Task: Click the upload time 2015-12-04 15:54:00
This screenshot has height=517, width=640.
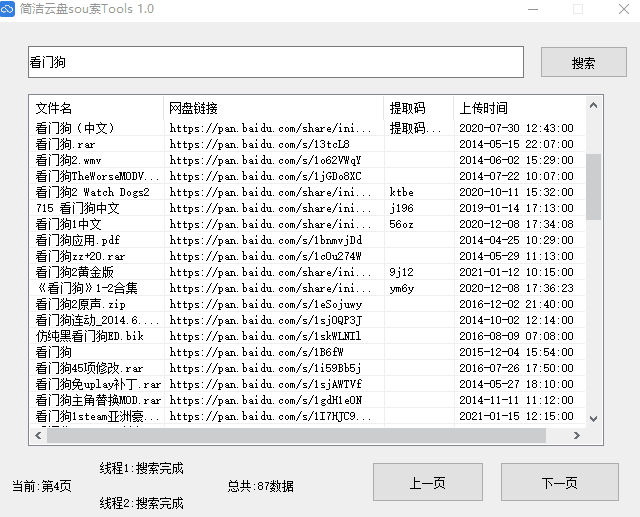Action: 516,352
